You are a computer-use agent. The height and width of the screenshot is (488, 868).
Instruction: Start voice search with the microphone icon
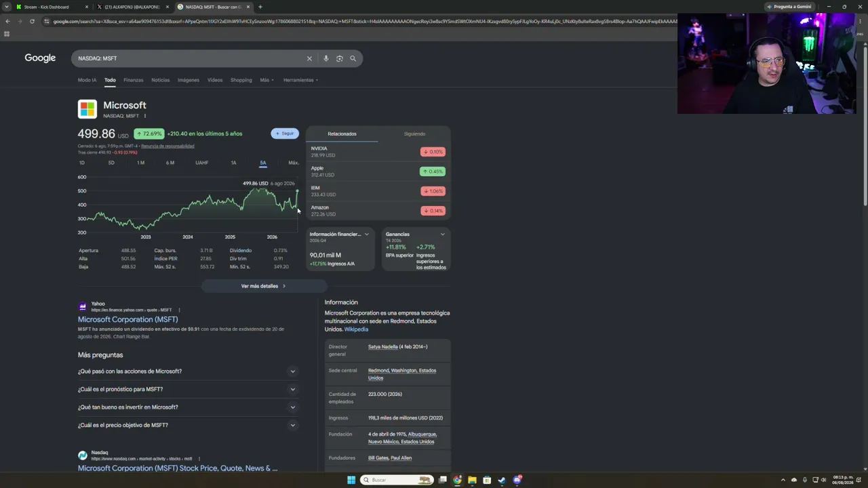325,58
